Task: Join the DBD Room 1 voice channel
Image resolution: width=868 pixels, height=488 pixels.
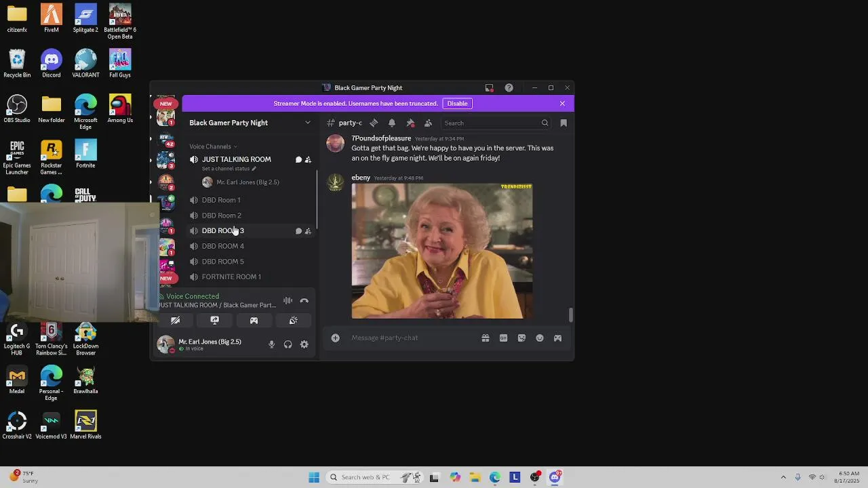Action: click(250, 200)
